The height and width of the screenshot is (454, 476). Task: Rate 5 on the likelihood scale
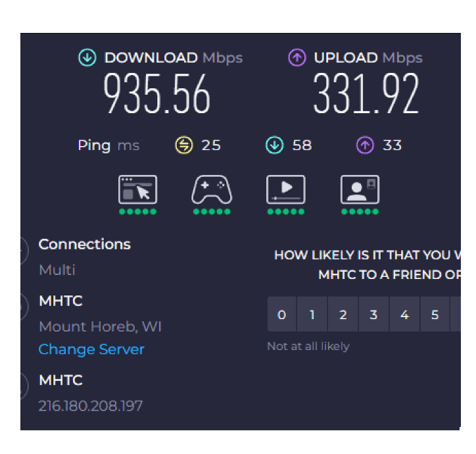click(x=435, y=315)
